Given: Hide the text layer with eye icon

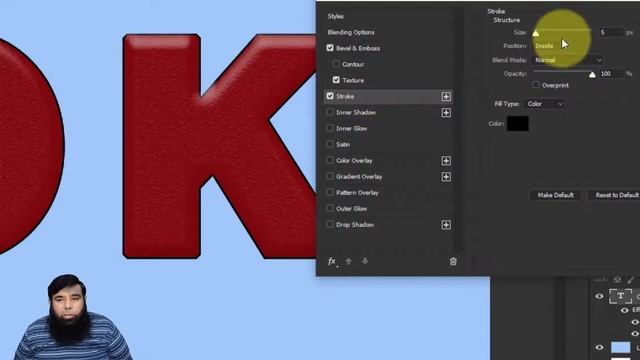Looking at the screenshot, I should pyautogui.click(x=599, y=297).
